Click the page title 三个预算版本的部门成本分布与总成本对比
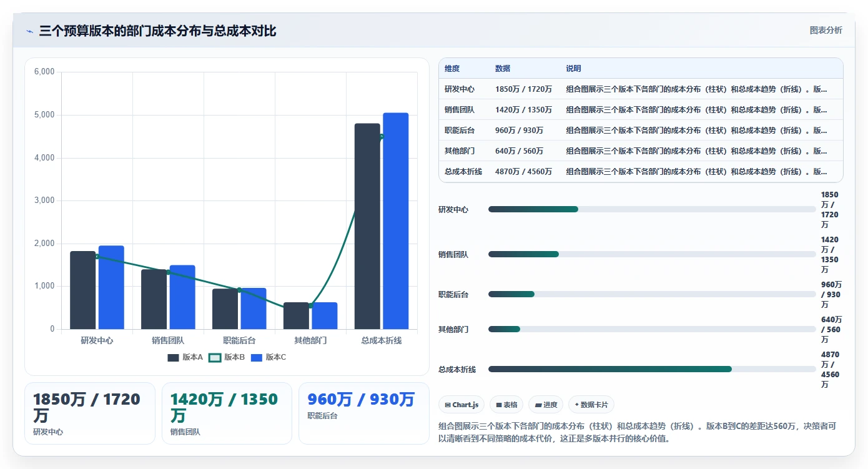The height and width of the screenshot is (469, 868). tap(157, 31)
